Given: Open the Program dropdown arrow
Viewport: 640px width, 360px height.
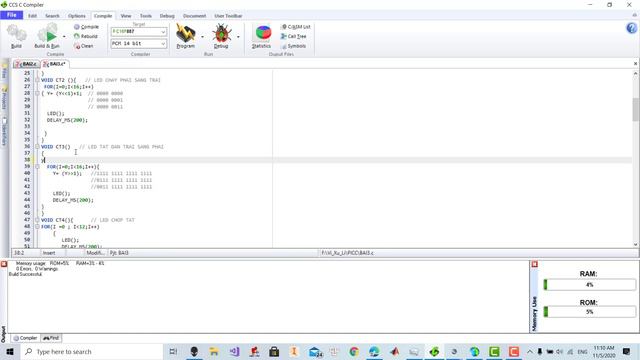Looking at the screenshot, I should [x=202, y=37].
